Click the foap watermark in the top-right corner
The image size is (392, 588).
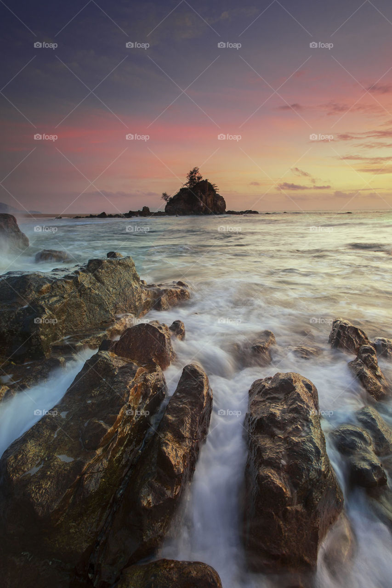click(321, 45)
